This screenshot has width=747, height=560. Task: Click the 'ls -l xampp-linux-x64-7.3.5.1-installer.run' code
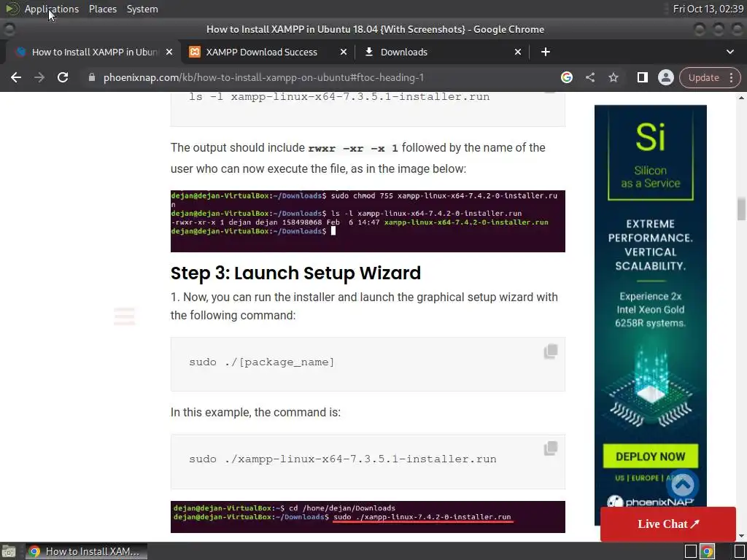point(339,97)
